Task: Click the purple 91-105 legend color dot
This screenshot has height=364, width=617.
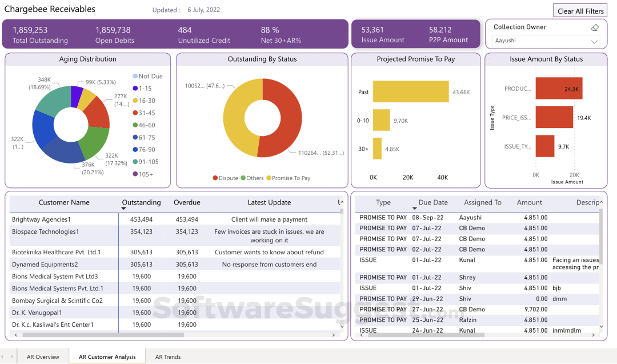Action: [135, 162]
